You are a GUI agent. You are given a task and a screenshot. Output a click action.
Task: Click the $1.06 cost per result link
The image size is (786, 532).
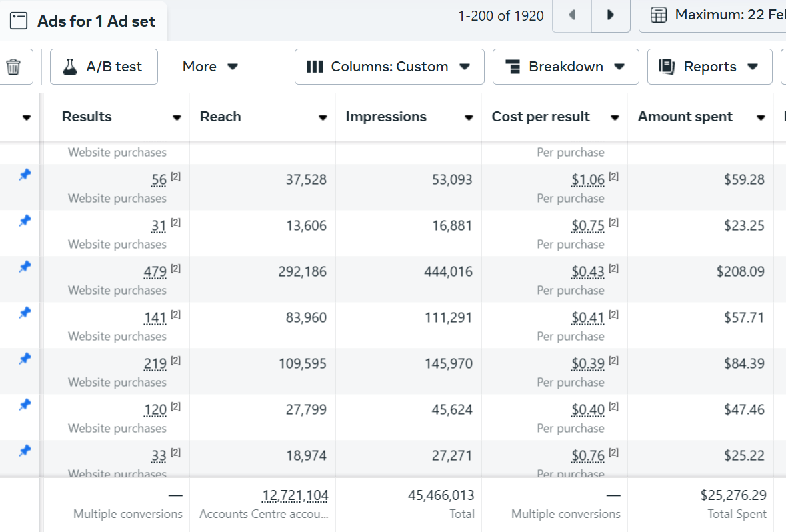tap(589, 179)
